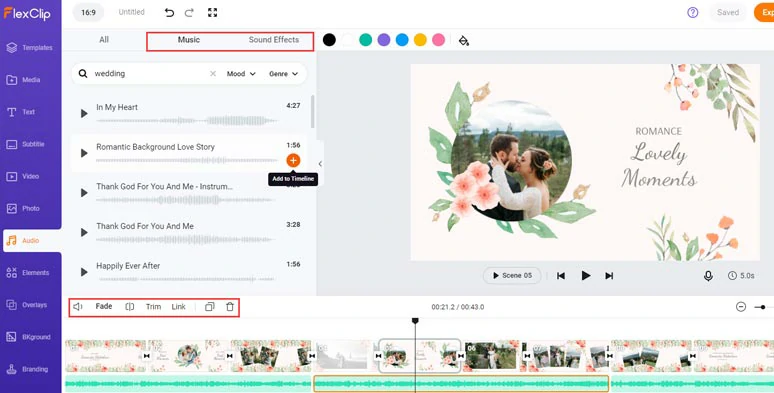
Task: Clear the wedding search text
Action: (213, 74)
